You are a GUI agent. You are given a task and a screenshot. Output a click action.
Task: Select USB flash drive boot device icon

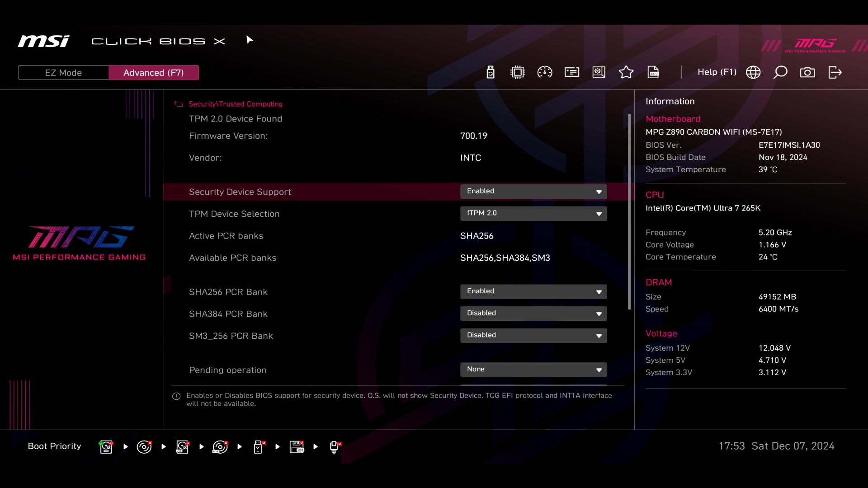click(x=259, y=447)
